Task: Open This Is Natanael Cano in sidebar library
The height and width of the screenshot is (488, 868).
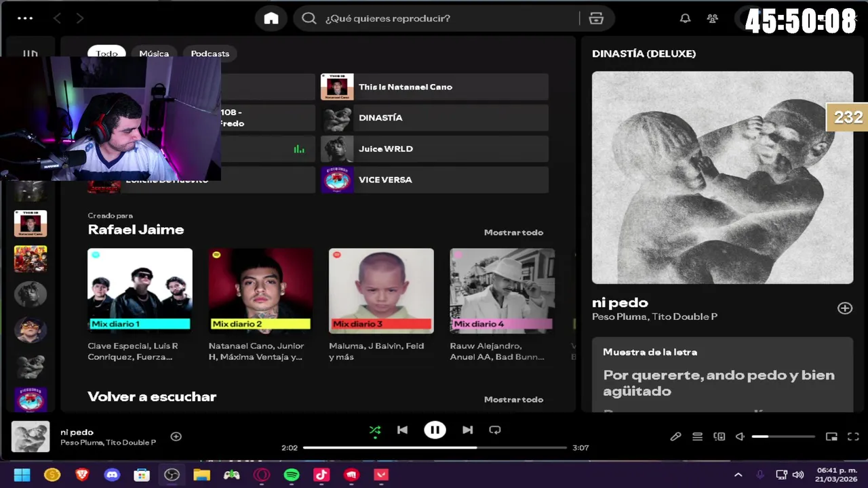Action: (x=31, y=223)
